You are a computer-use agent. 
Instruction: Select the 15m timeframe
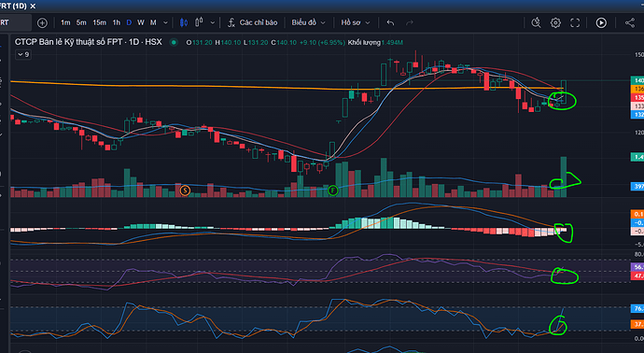click(x=99, y=22)
